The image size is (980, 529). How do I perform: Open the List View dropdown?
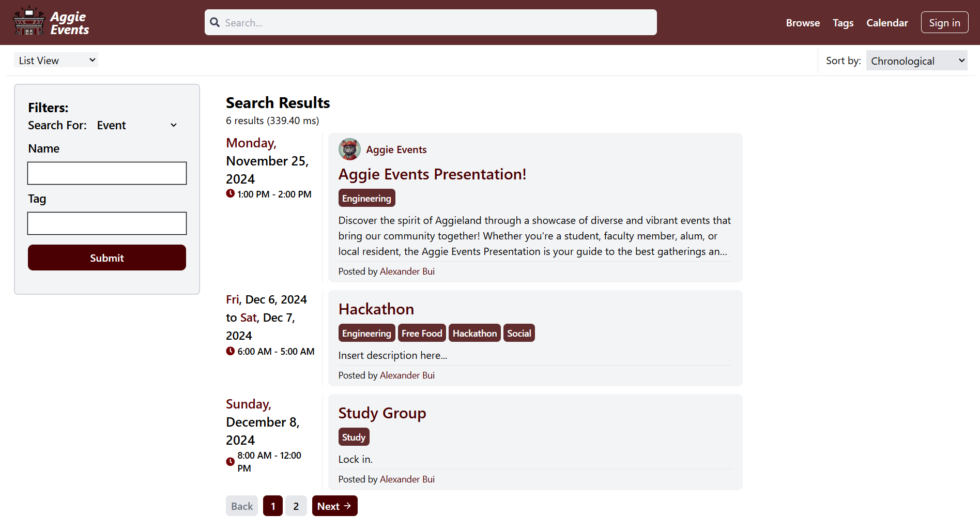click(56, 61)
